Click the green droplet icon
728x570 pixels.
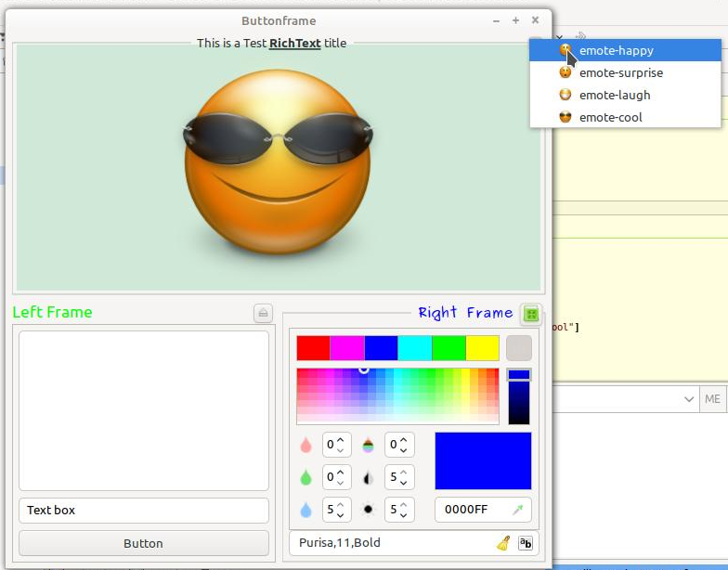click(x=306, y=477)
